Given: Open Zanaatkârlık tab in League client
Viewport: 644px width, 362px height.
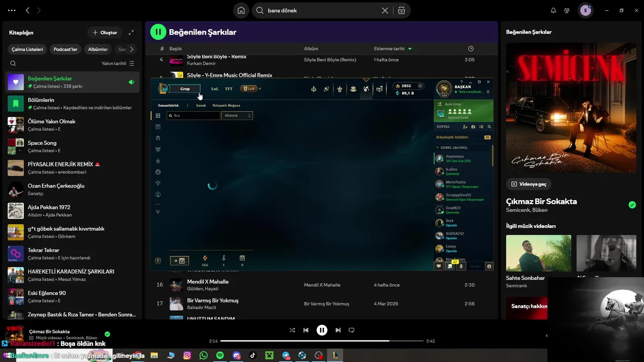Looking at the screenshot, I should (x=168, y=106).
